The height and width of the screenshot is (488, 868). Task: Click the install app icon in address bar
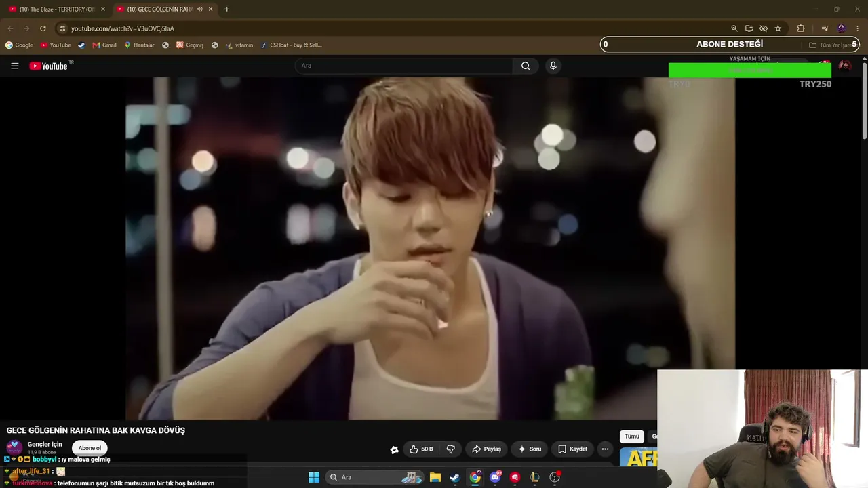click(x=749, y=28)
